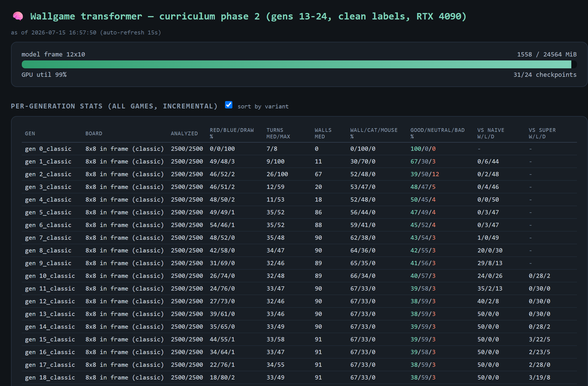Select the gen 3_classic row label
The image size is (588, 386).
pos(48,187)
